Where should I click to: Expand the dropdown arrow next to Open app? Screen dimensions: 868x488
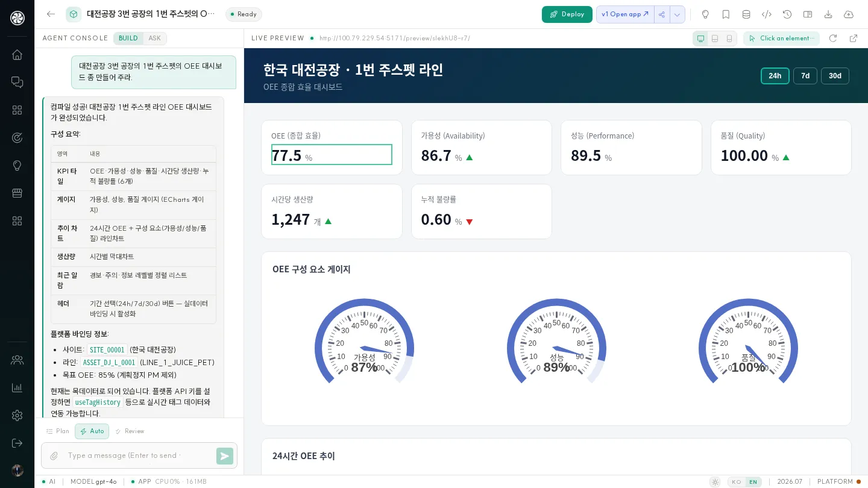click(x=677, y=14)
